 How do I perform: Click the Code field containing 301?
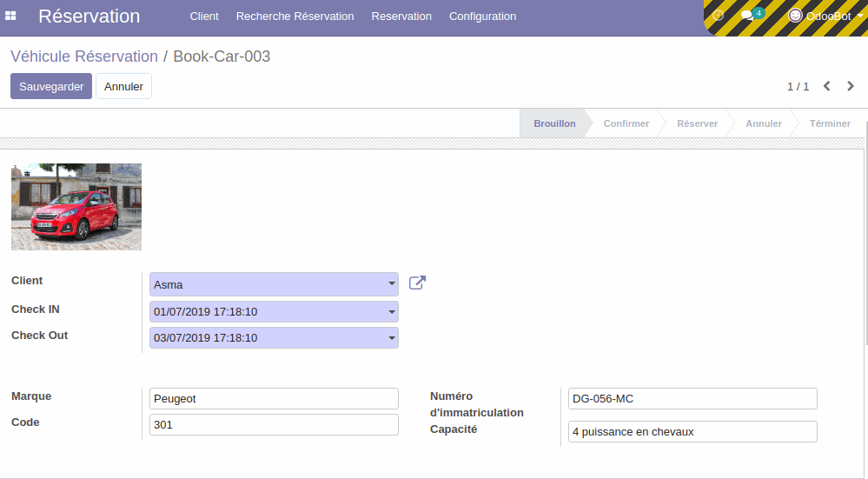[x=274, y=425]
